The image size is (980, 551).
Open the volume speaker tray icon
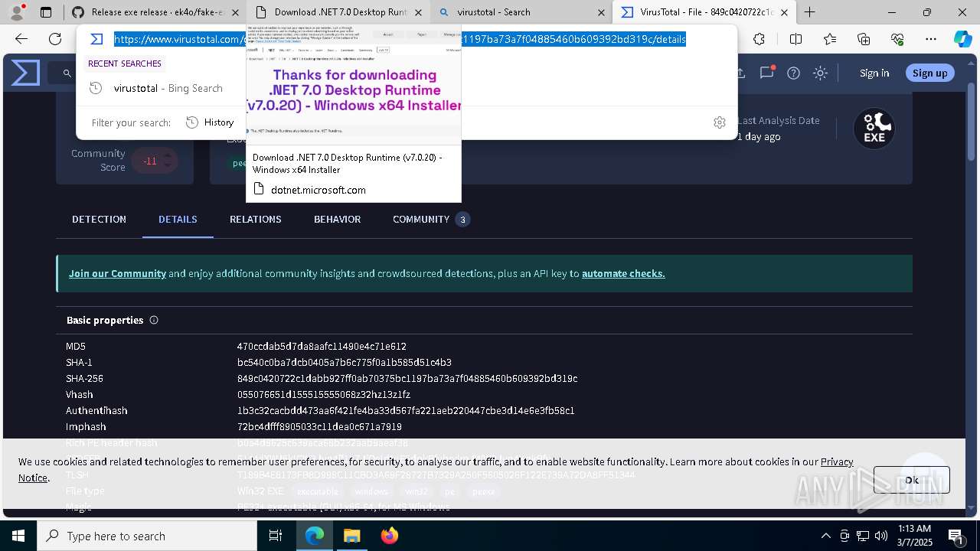(x=881, y=536)
